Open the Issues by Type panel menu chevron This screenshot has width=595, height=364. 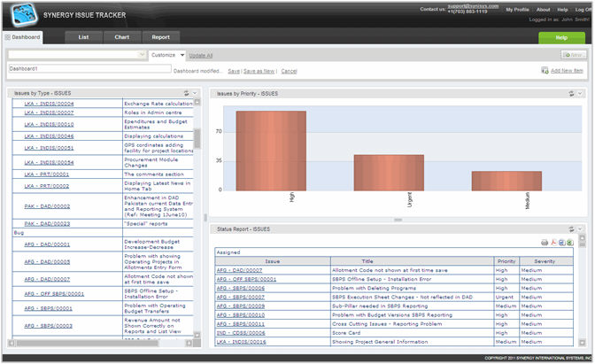coord(195,93)
